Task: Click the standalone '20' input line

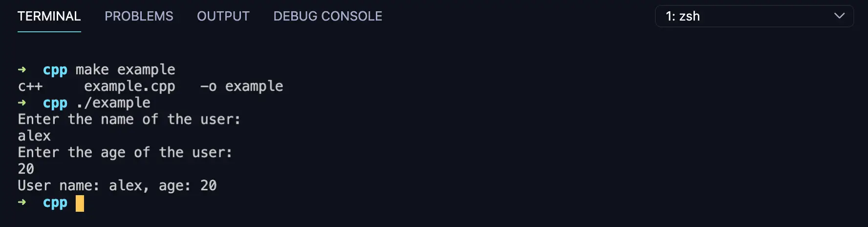Action: coord(26,169)
